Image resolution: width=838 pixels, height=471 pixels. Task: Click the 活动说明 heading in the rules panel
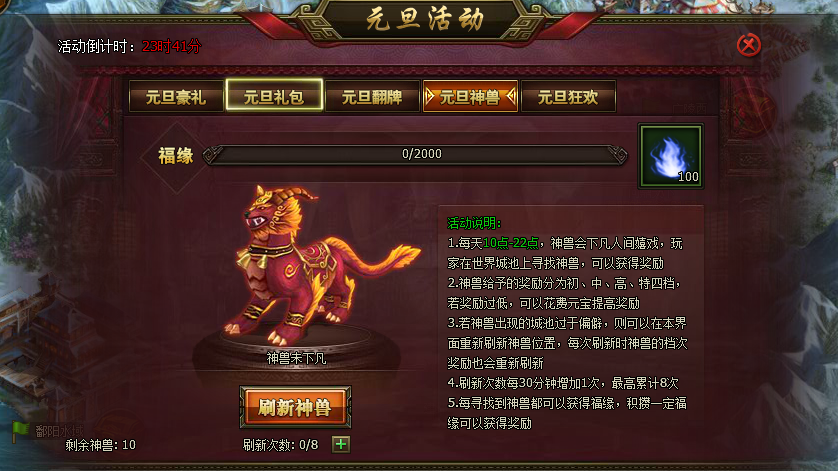coord(474,223)
